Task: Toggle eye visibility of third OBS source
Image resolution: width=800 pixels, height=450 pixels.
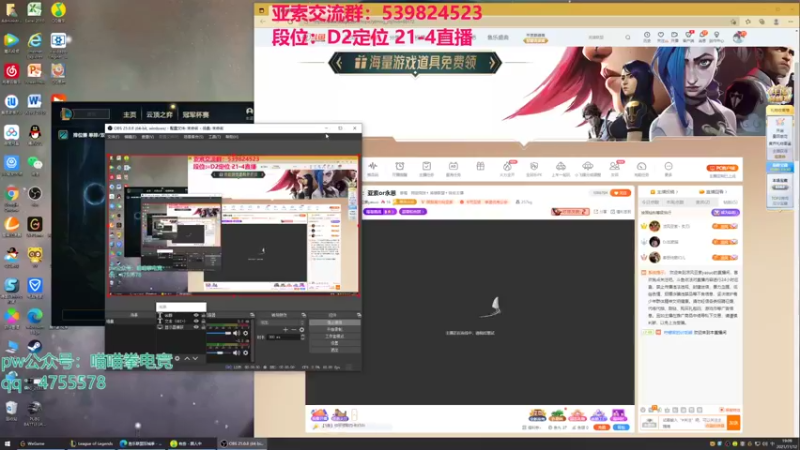Action: click(x=196, y=327)
